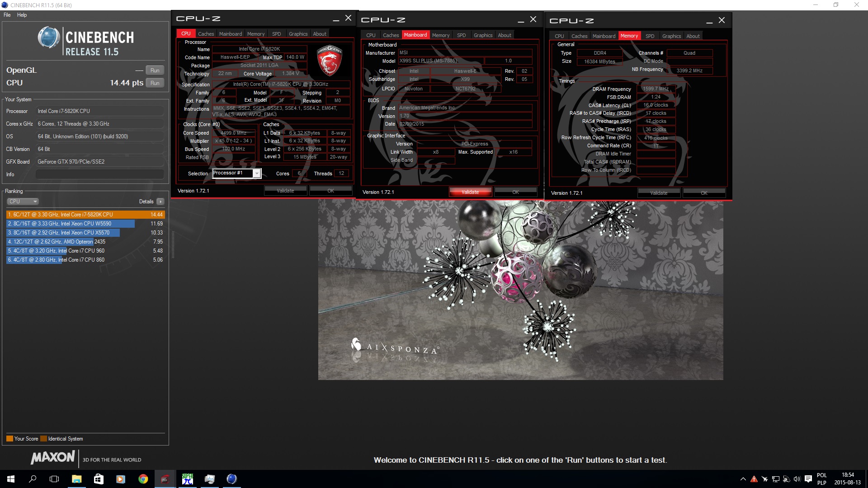Image resolution: width=868 pixels, height=488 pixels.
Task: Select ranking row AMD Opteron 2435
Action: (85, 242)
